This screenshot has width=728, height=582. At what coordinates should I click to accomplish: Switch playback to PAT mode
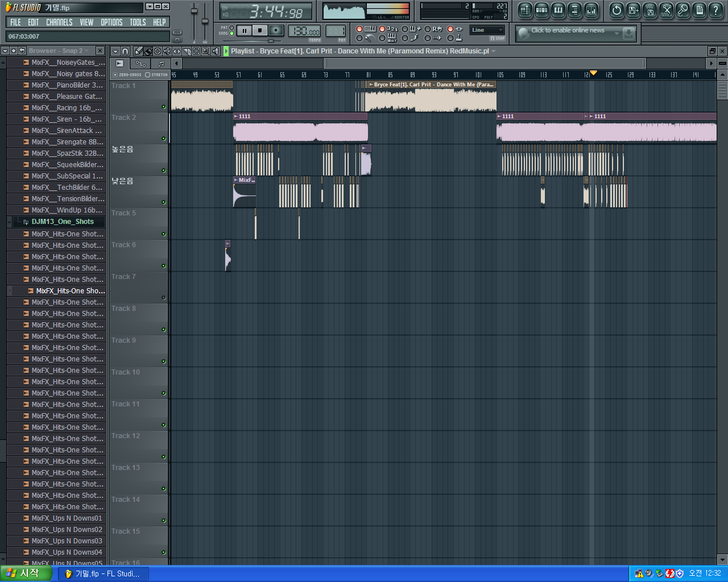[x=231, y=27]
